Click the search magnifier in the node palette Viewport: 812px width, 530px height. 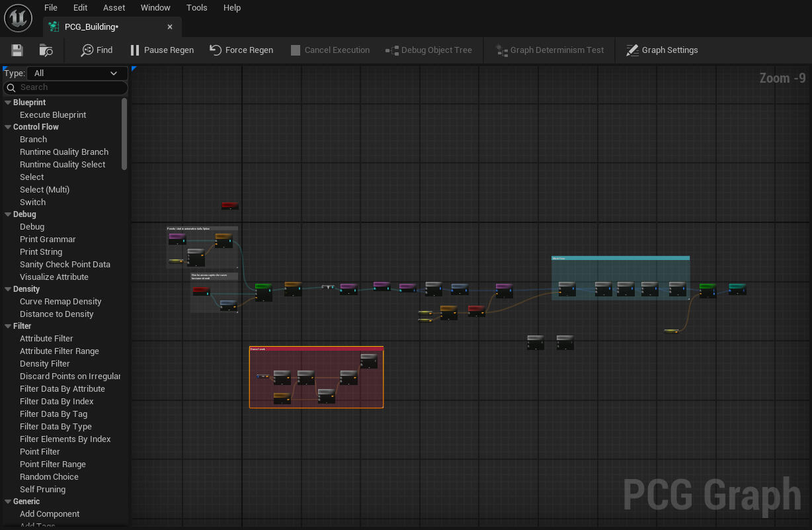(x=12, y=87)
